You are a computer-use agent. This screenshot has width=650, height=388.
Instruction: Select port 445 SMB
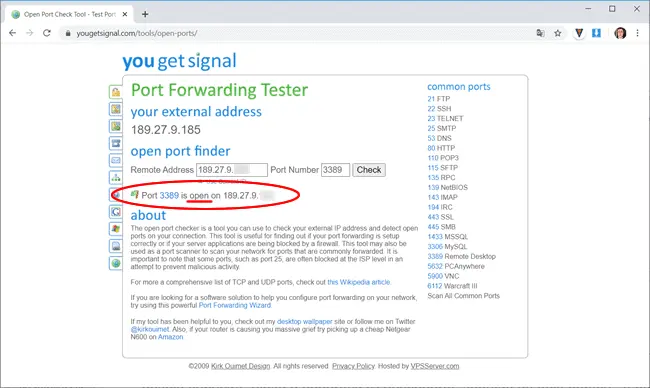[441, 227]
